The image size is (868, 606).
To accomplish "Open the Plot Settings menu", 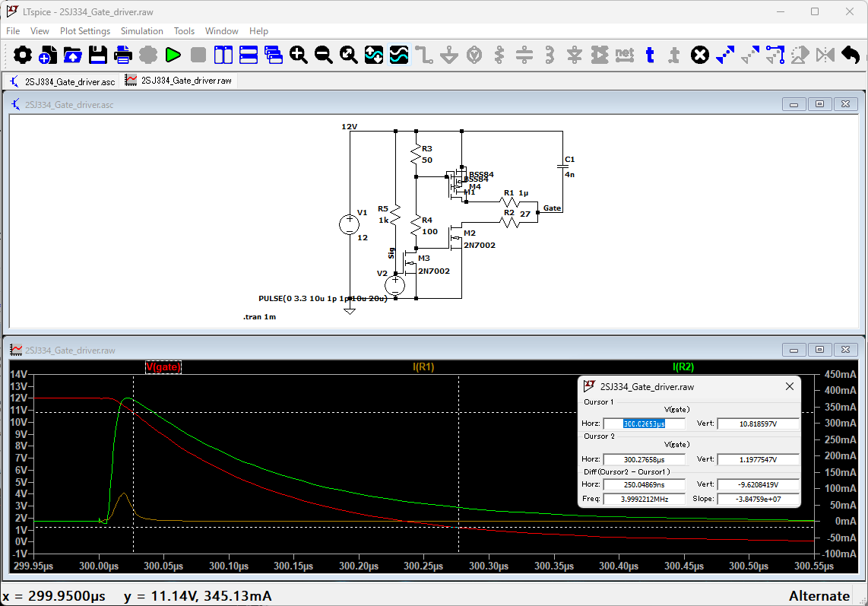I will pos(85,31).
